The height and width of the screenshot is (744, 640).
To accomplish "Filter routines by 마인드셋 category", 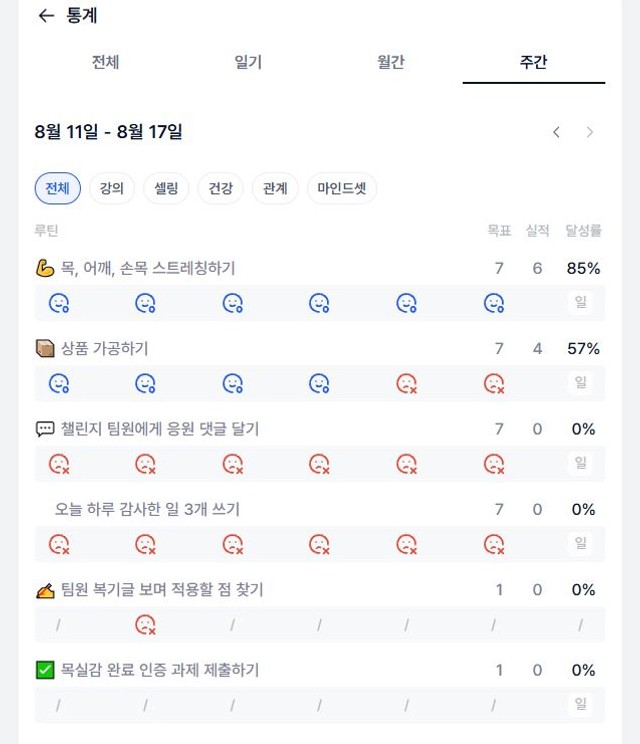I will [x=342, y=188].
